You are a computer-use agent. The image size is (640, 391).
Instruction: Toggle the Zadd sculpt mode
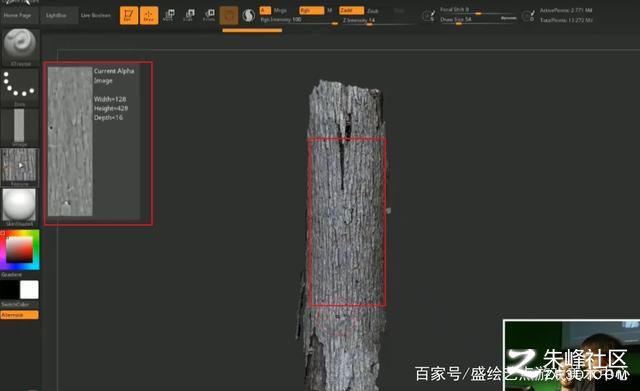(351, 10)
